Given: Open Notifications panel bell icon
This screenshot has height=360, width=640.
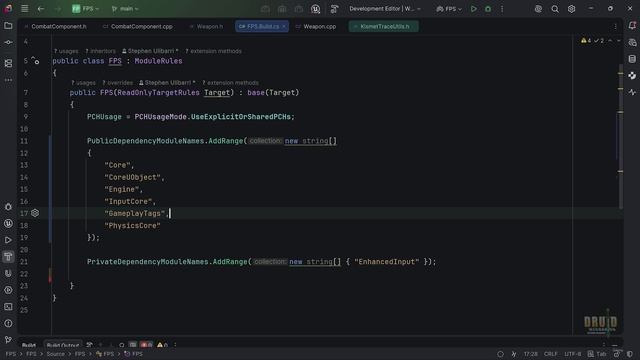Looking at the screenshot, I should click(632, 26).
